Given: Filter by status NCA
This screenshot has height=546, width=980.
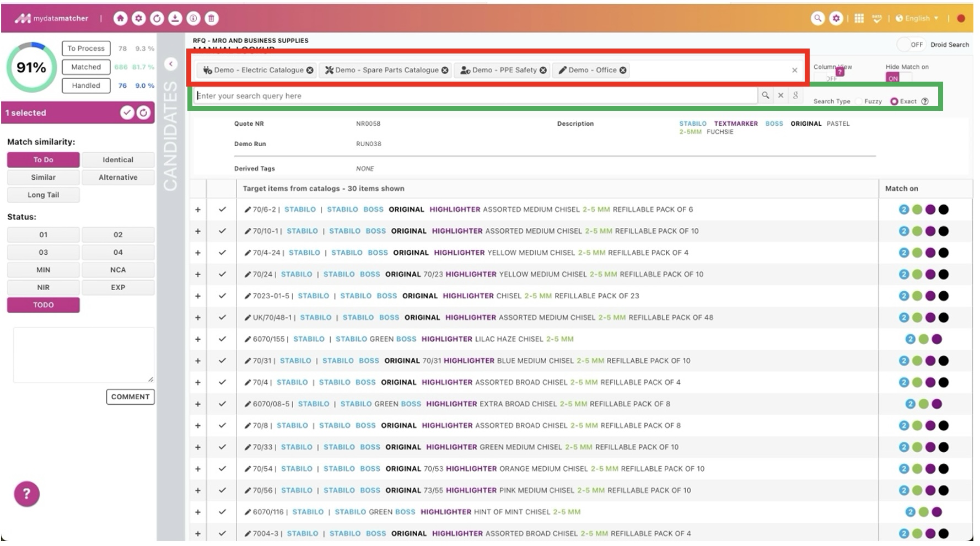Looking at the screenshot, I should click(x=118, y=270).
